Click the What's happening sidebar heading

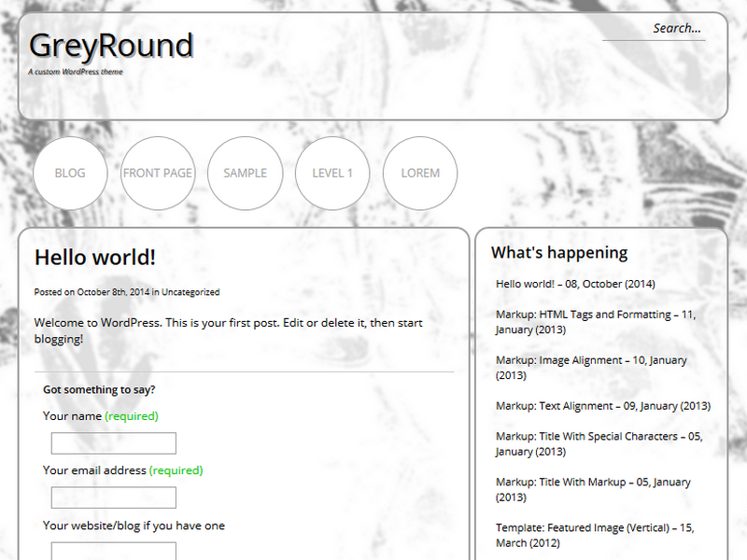[x=559, y=252]
